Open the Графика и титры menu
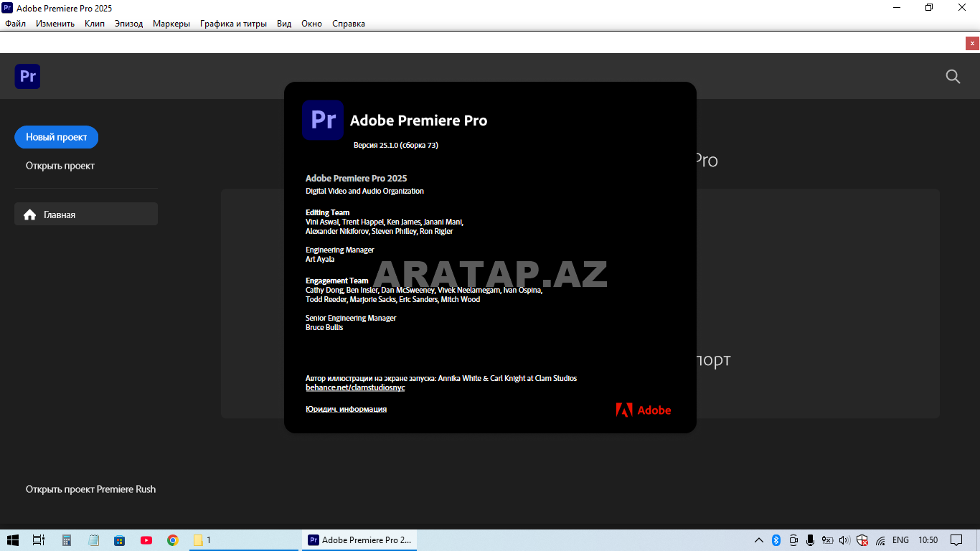980x551 pixels. click(x=233, y=24)
